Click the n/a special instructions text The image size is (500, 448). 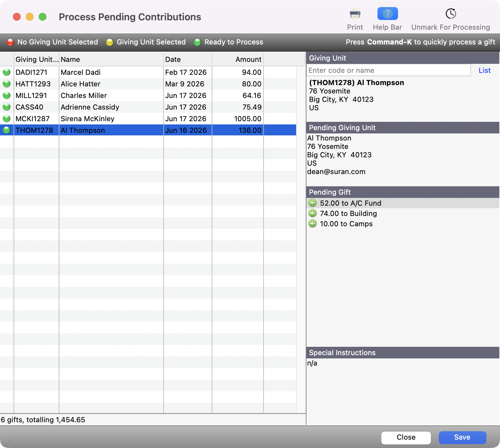[312, 363]
